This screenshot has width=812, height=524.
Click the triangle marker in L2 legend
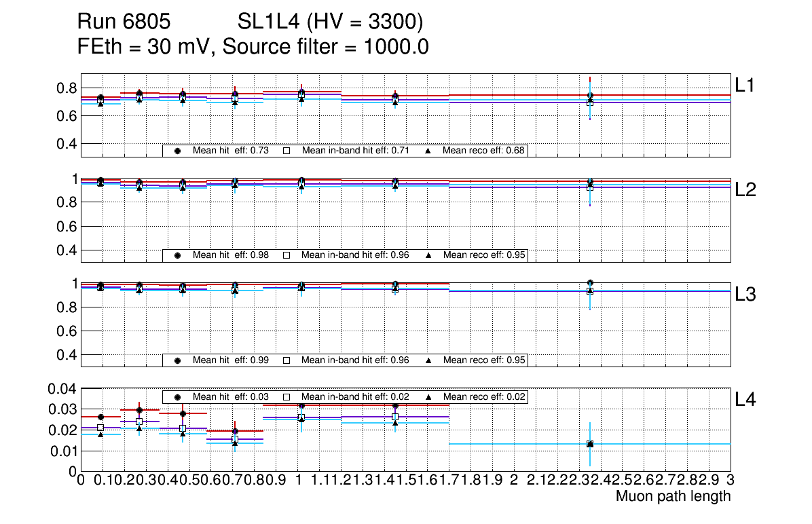click(x=428, y=255)
